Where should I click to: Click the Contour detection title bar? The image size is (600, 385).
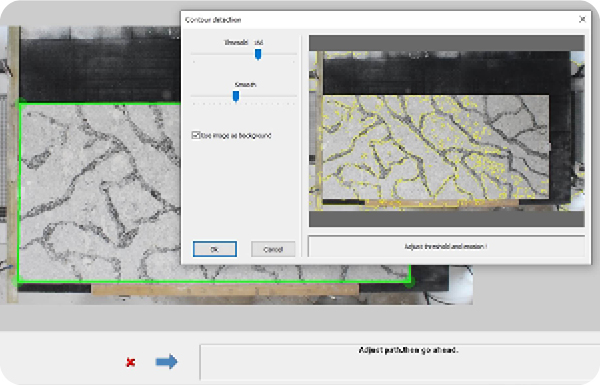[x=379, y=20]
